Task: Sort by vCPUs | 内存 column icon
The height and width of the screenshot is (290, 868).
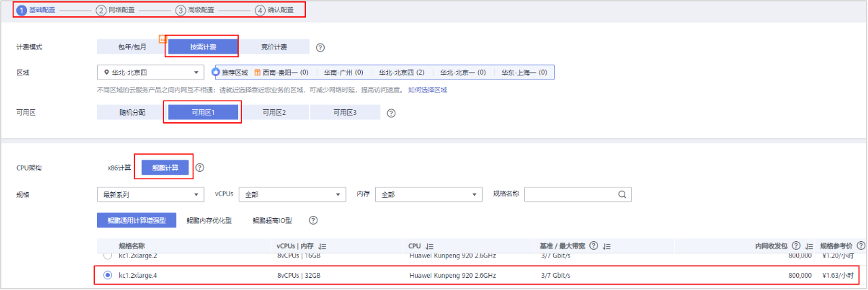Action: coord(323,246)
